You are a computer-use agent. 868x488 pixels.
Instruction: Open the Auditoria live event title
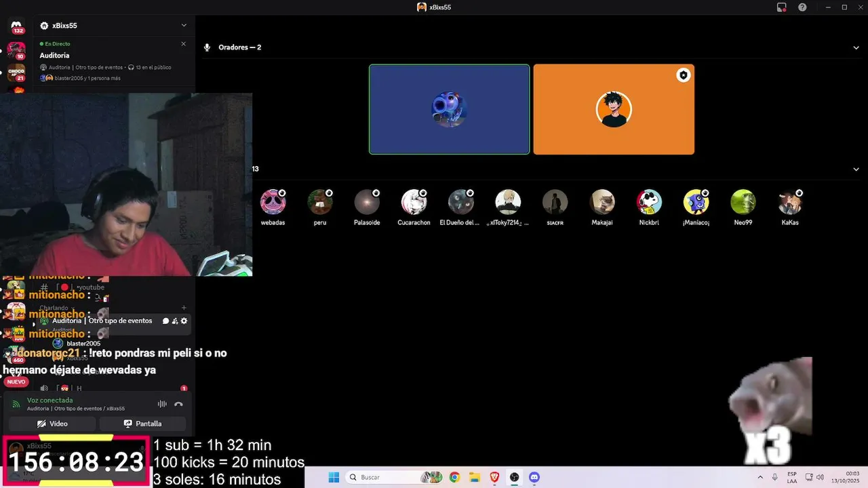tap(54, 56)
